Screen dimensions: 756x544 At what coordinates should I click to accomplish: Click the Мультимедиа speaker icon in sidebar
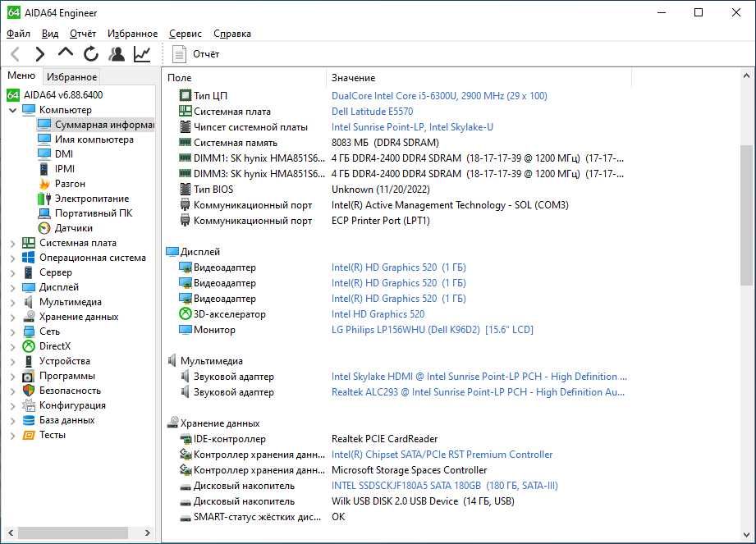pos(29,302)
